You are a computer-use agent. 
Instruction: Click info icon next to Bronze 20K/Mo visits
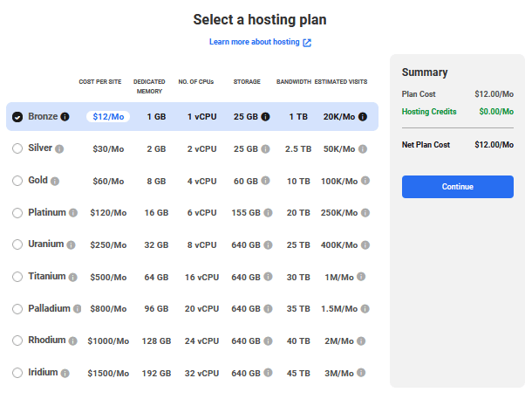pos(362,117)
